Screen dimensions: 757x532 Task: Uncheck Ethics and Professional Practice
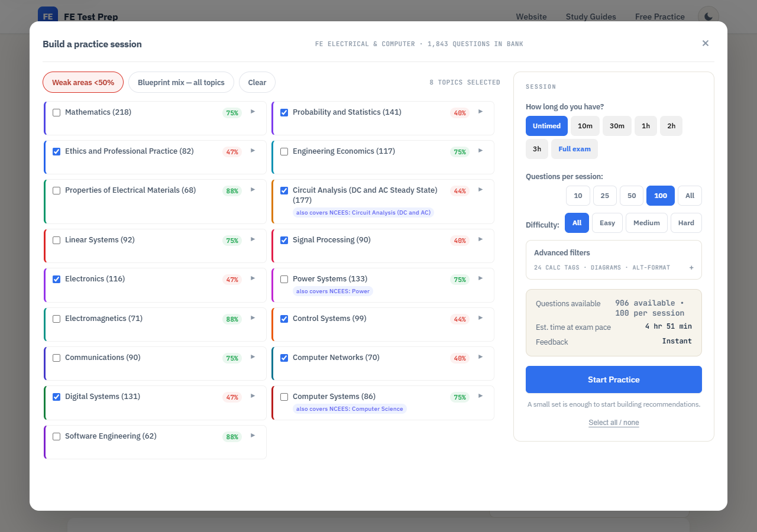[57, 151]
